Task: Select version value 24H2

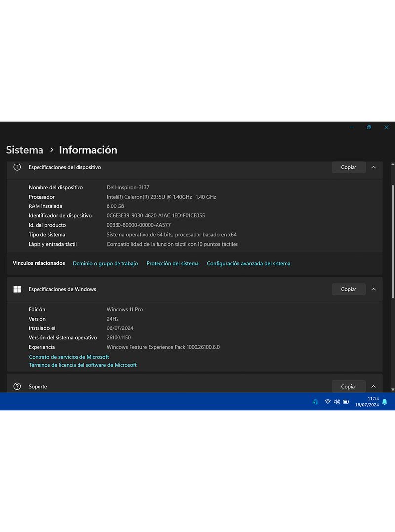Action: point(113,319)
